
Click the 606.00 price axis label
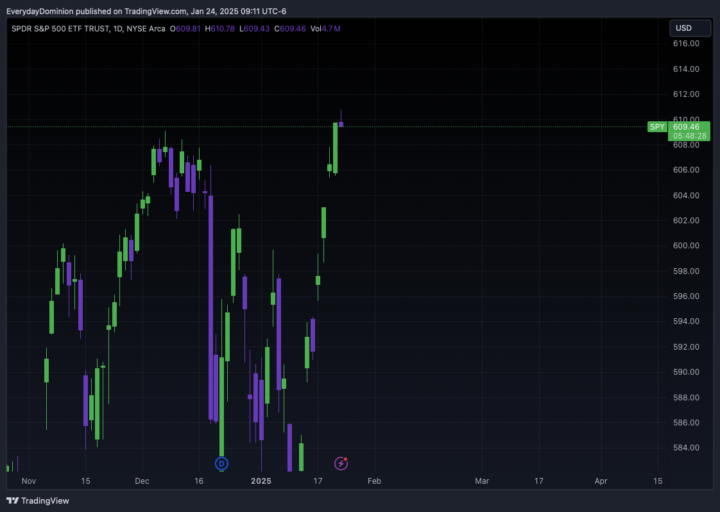coord(686,170)
